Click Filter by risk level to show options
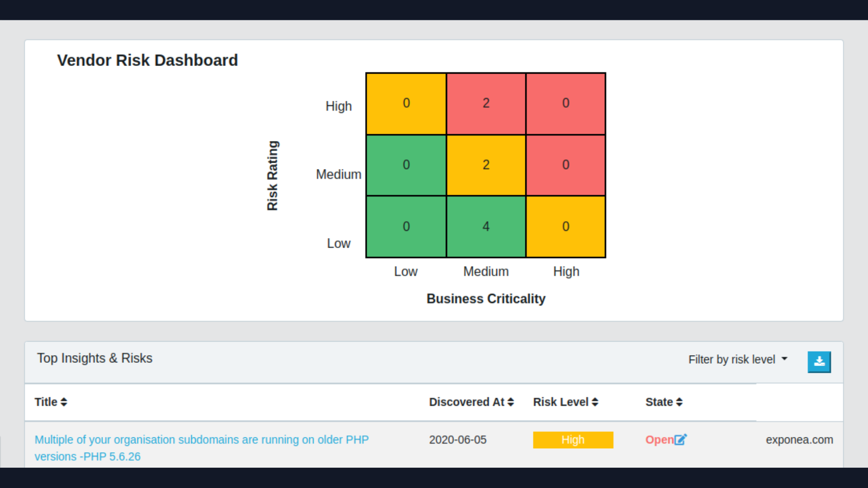The height and width of the screenshot is (488, 868). click(731, 359)
